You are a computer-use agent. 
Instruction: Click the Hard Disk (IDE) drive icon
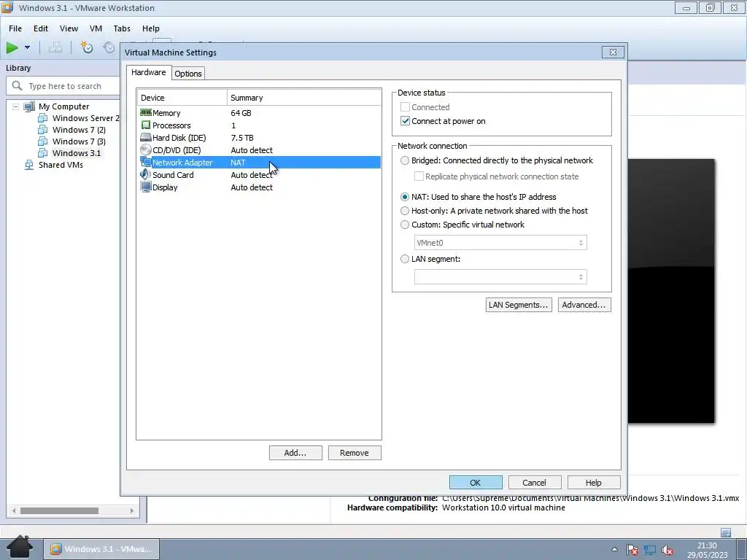coord(146,138)
